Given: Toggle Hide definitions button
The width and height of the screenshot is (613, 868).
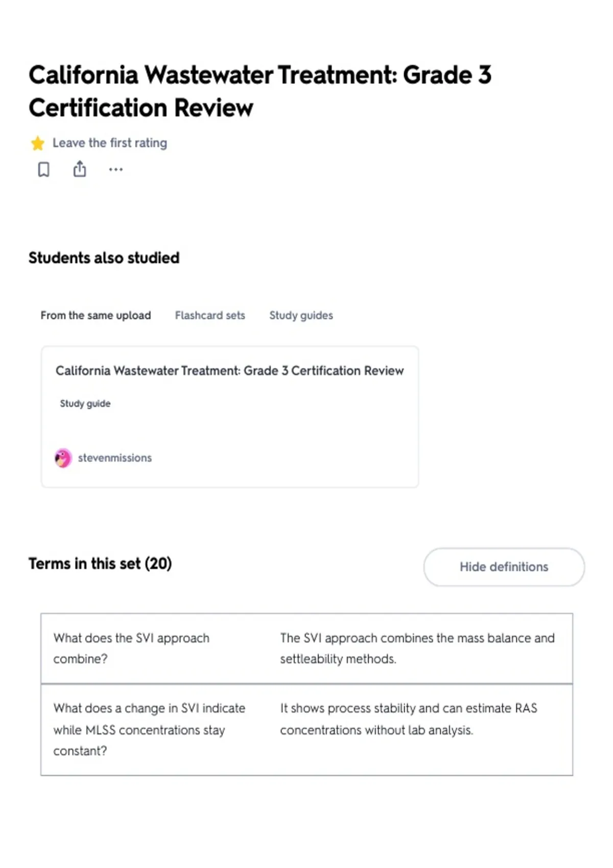Looking at the screenshot, I should (x=504, y=567).
